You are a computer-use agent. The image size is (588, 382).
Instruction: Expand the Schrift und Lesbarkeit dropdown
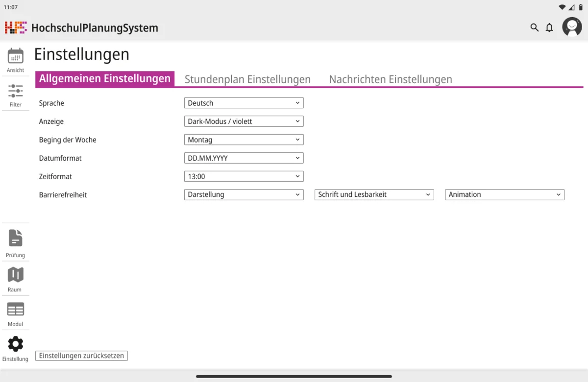[374, 194]
